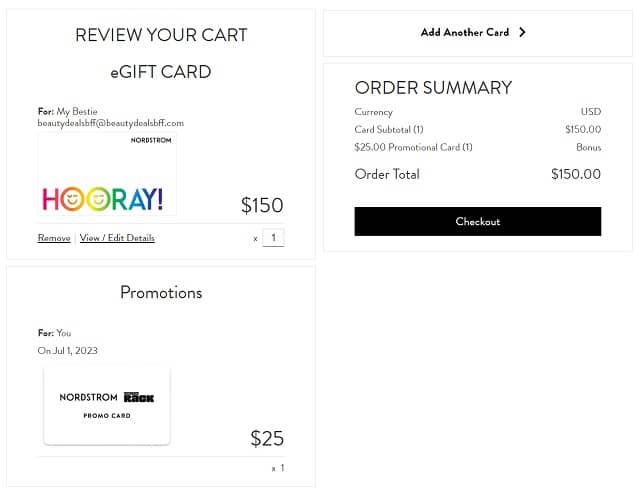Click the Card Subtotal (1) line
642x500 pixels.
[389, 130]
